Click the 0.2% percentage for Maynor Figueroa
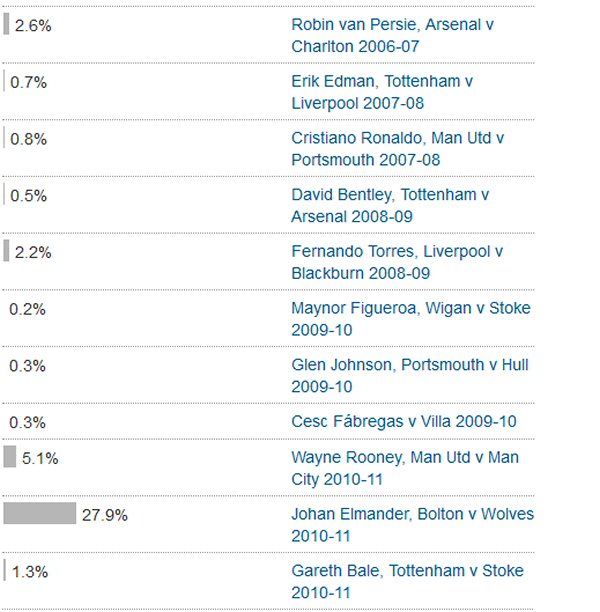The width and height of the screenshot is (600, 612). 27,310
